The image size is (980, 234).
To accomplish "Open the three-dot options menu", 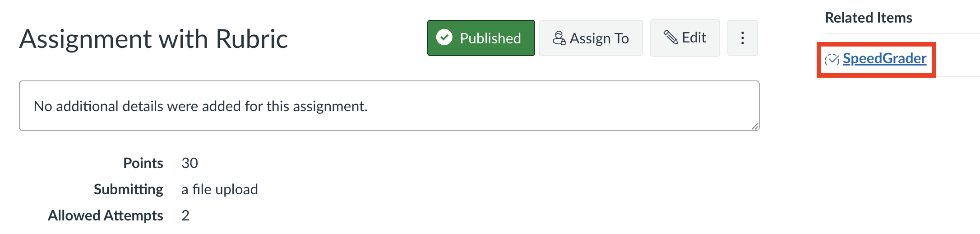I will click(742, 38).
